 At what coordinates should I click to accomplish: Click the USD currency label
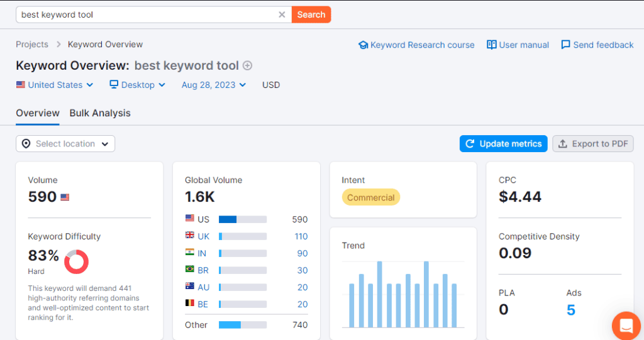tap(271, 85)
